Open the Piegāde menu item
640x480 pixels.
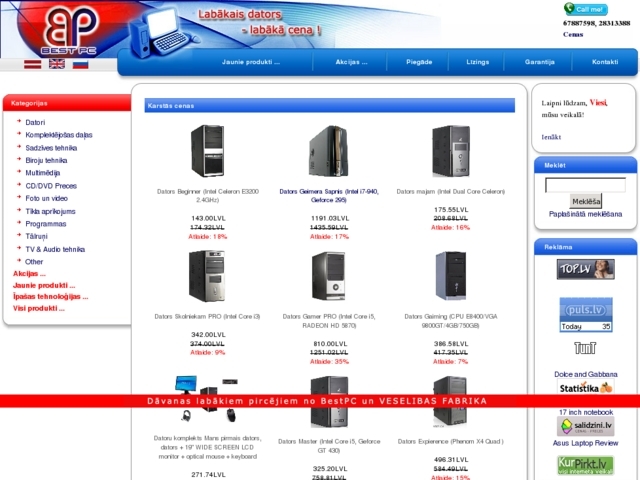[x=419, y=62]
